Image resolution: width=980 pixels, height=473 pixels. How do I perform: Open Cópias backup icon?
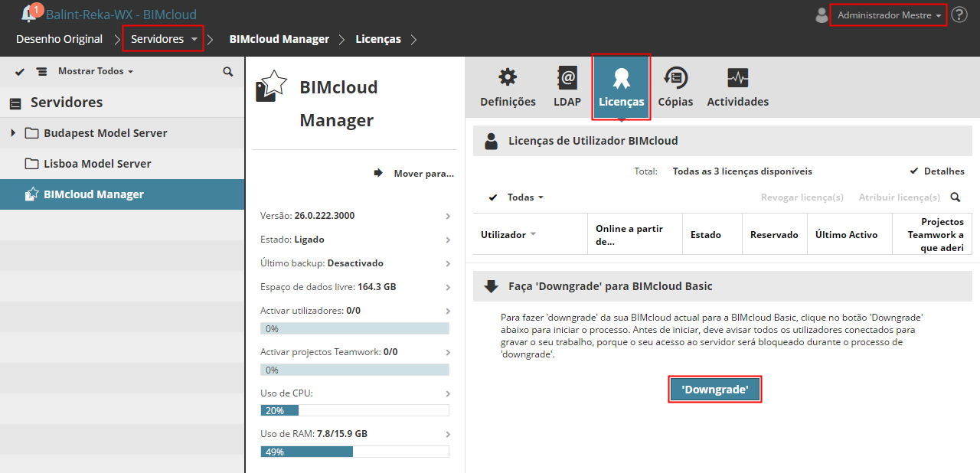(675, 77)
